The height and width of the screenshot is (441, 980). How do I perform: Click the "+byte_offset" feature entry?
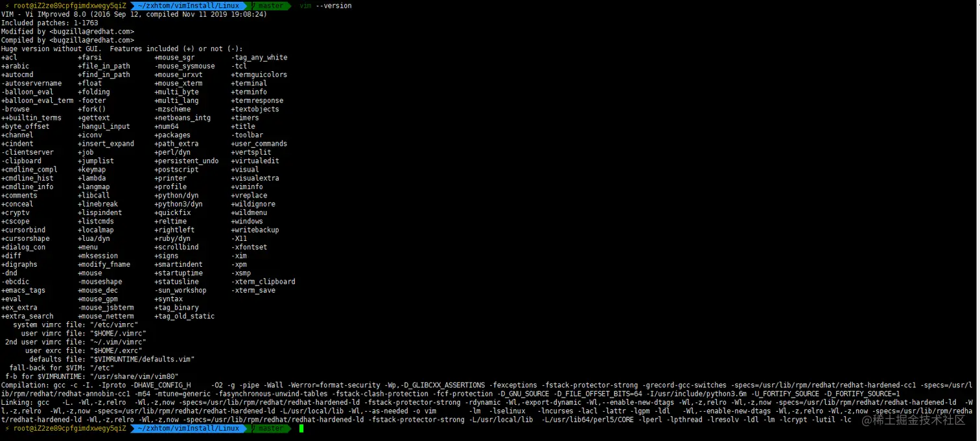point(25,126)
